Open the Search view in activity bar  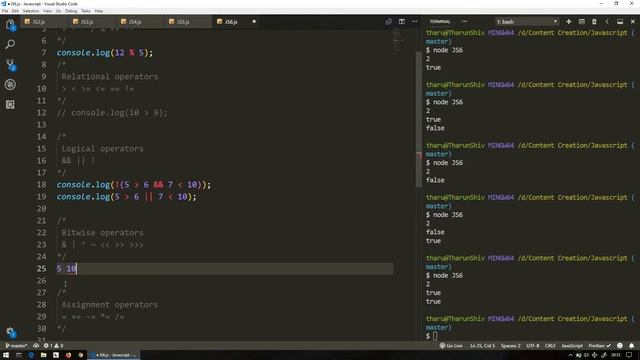click(x=10, y=44)
